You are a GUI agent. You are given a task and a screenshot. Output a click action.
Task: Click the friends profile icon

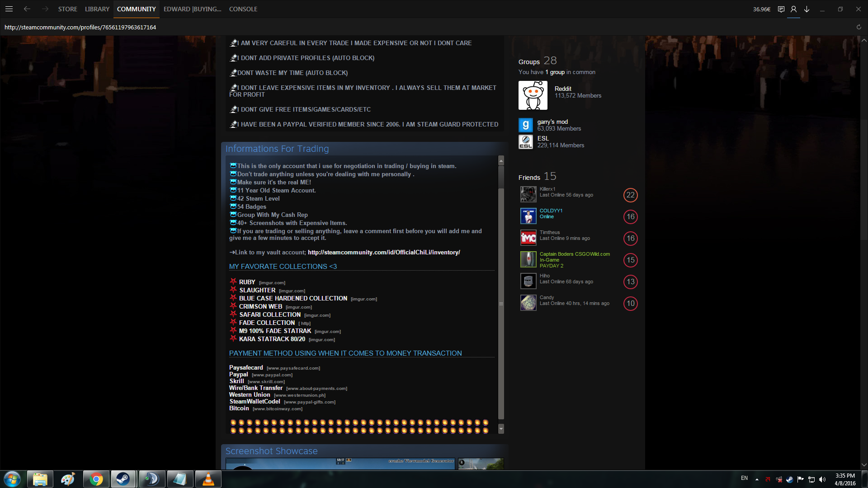point(793,9)
